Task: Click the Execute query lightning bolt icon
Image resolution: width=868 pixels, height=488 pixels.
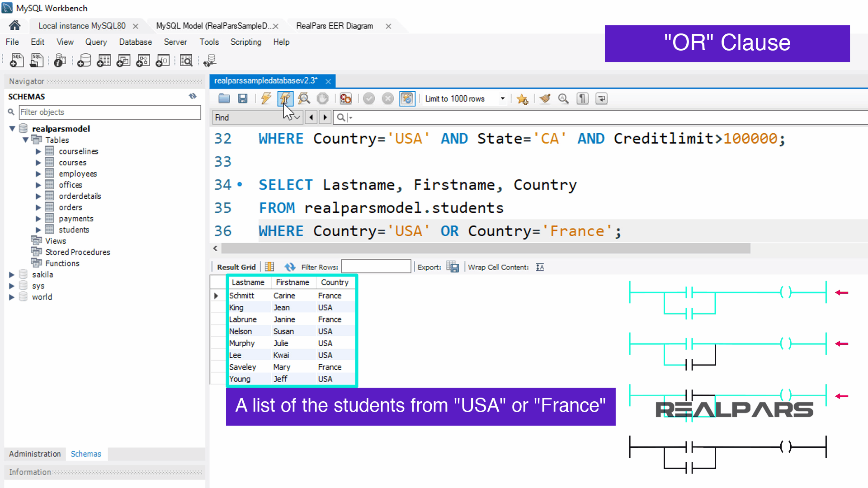Action: click(266, 99)
